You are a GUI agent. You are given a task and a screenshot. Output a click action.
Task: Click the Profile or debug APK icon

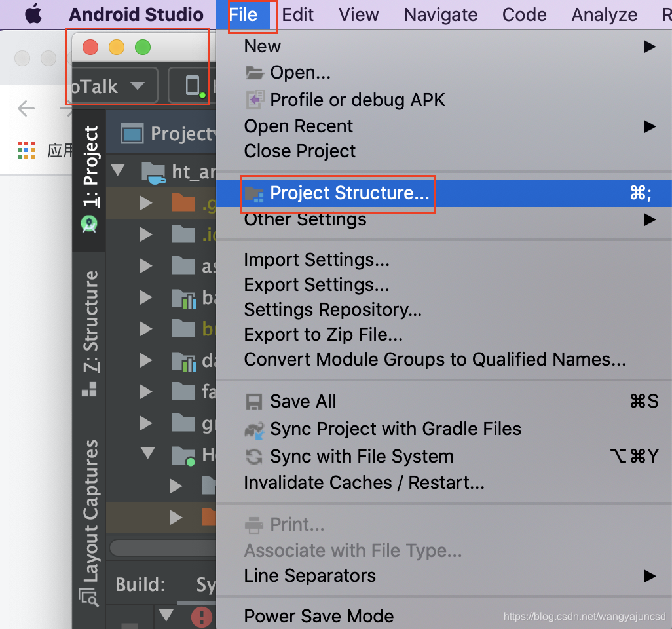pyautogui.click(x=255, y=100)
